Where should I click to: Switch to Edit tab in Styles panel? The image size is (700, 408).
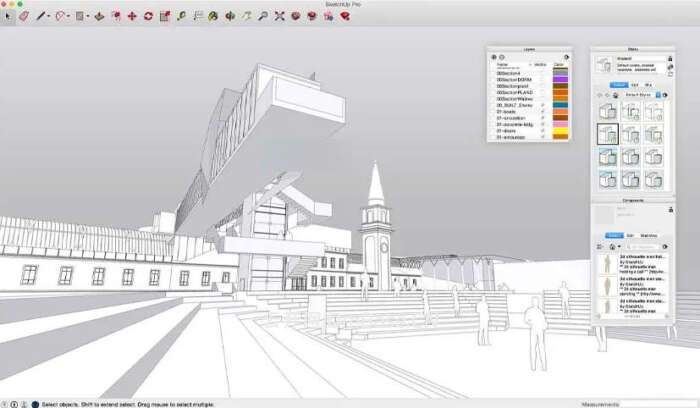tap(634, 85)
